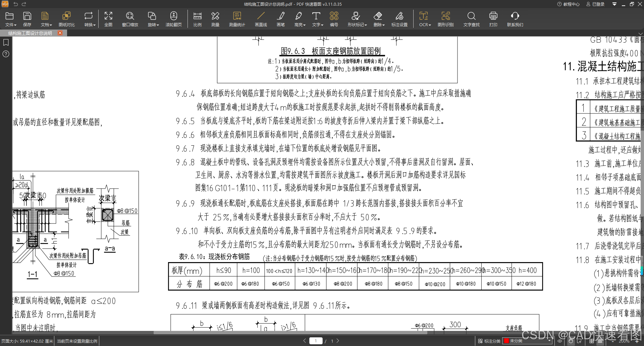Screen dimensions: 644x346
Task: Click the PDF app logo icon
Action: [5, 4]
